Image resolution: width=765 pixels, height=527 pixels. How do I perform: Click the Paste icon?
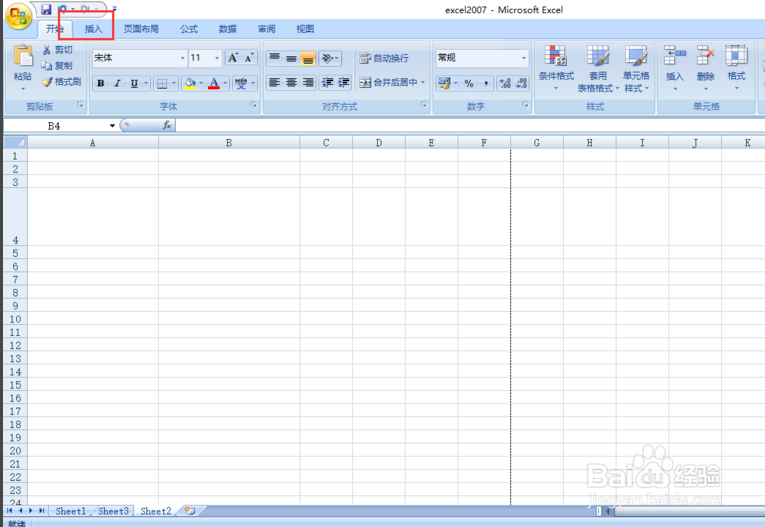tap(23, 57)
